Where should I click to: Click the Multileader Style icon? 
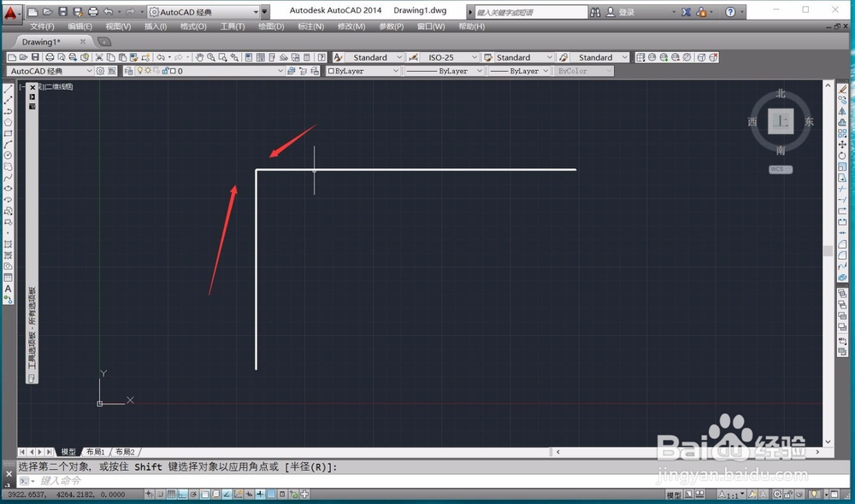coord(563,57)
